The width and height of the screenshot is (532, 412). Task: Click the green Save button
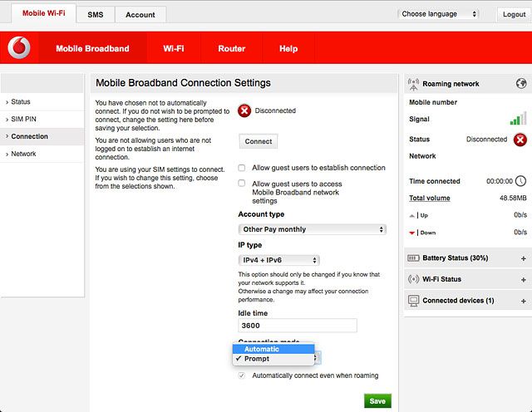pyautogui.click(x=377, y=401)
